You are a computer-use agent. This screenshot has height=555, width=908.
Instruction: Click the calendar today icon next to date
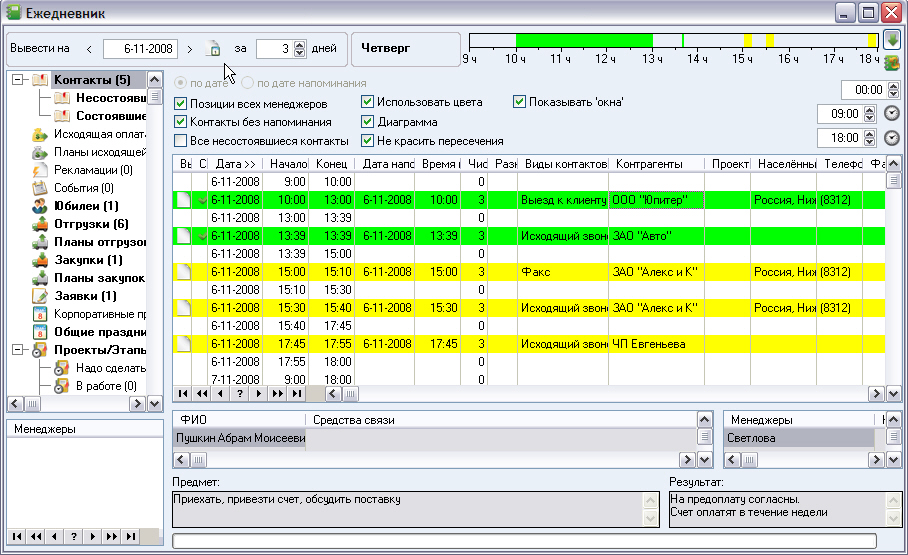coord(213,49)
